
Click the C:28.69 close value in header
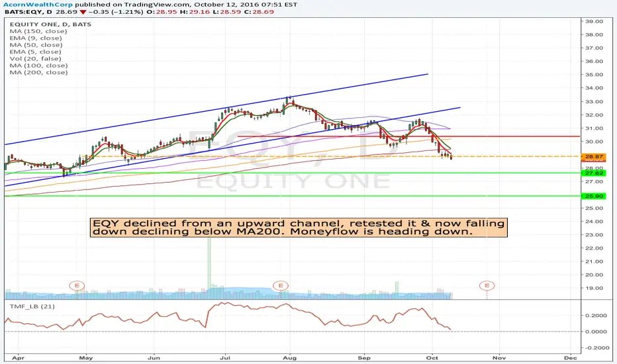pos(260,12)
